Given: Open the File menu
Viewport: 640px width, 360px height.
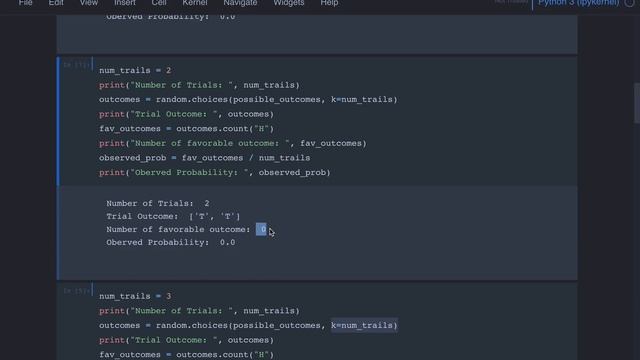Looking at the screenshot, I should (x=25, y=3).
